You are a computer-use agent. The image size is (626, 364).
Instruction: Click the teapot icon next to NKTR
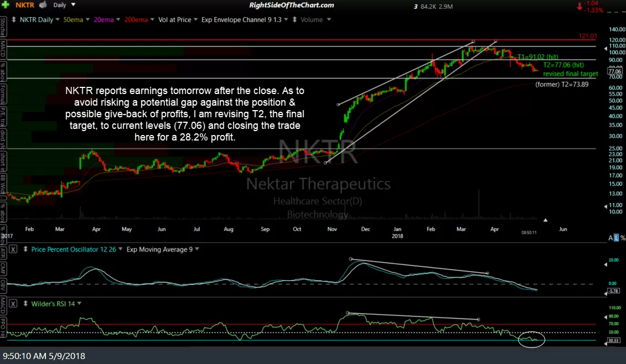[43, 5]
